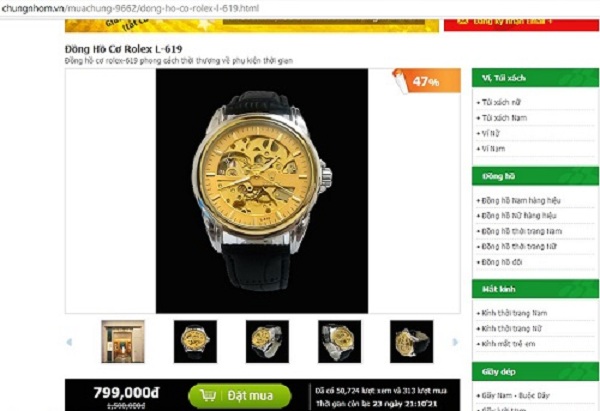Open Kính mắt trẻ em link
600x411 pixels.
508,344
